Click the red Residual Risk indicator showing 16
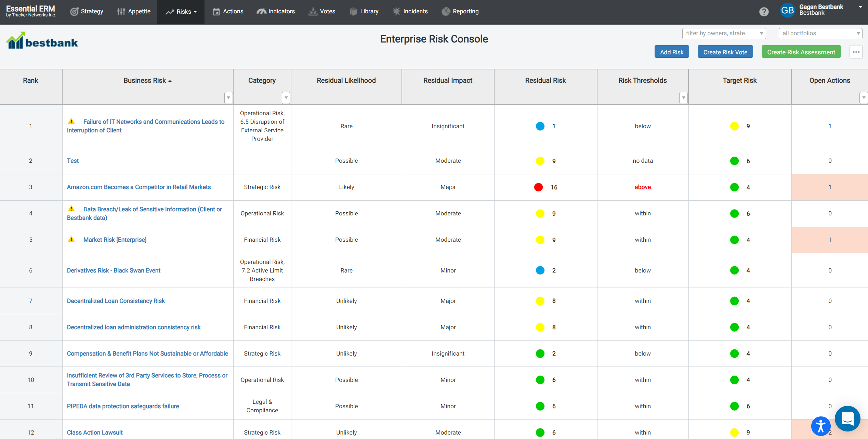This screenshot has height=439, width=868. click(539, 187)
